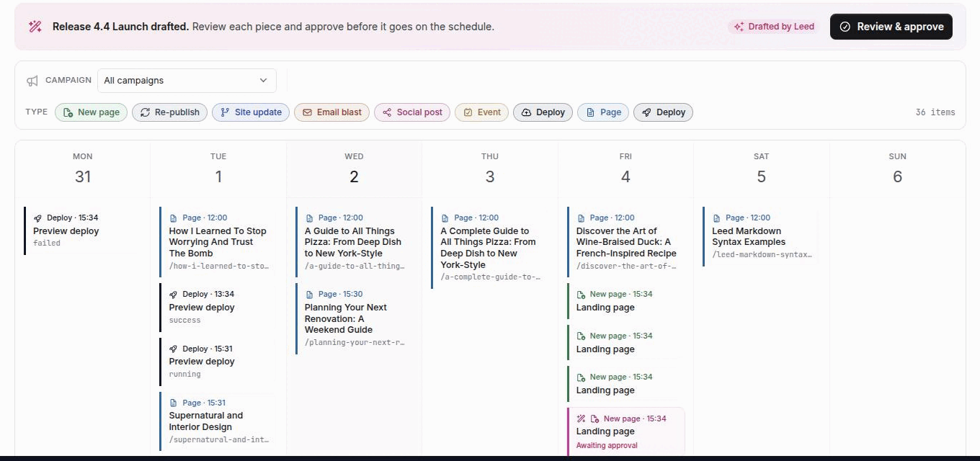This screenshot has height=461, width=980.
Task: Click the cloud upload icon on Deploy chip
Action: (x=526, y=112)
